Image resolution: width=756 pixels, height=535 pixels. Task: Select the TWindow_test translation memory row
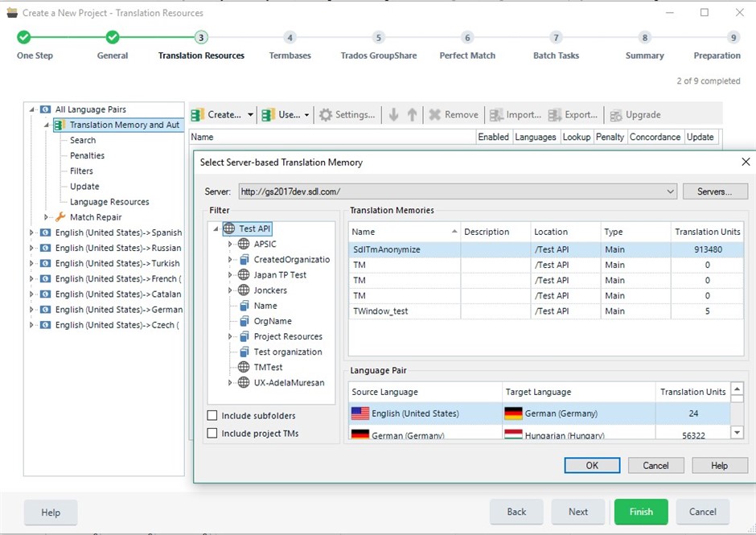click(545, 311)
